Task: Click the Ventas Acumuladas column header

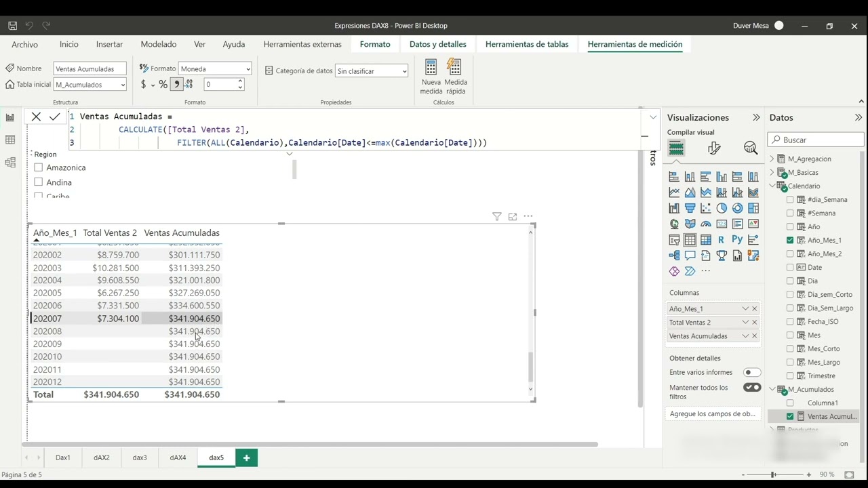Action: click(182, 232)
